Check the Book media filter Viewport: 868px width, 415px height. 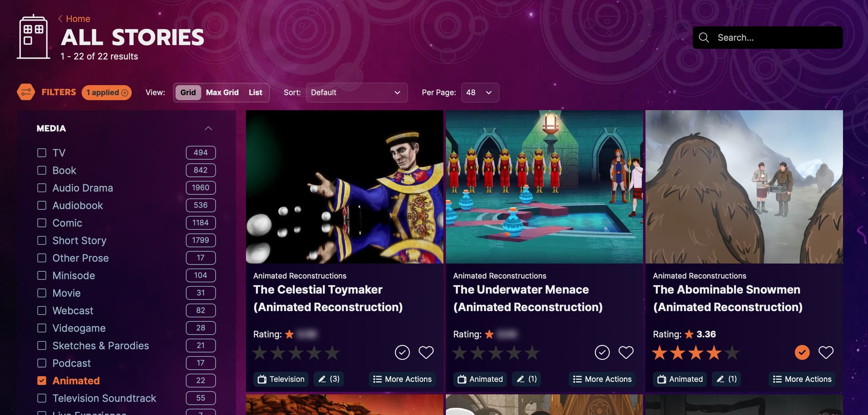pos(42,170)
